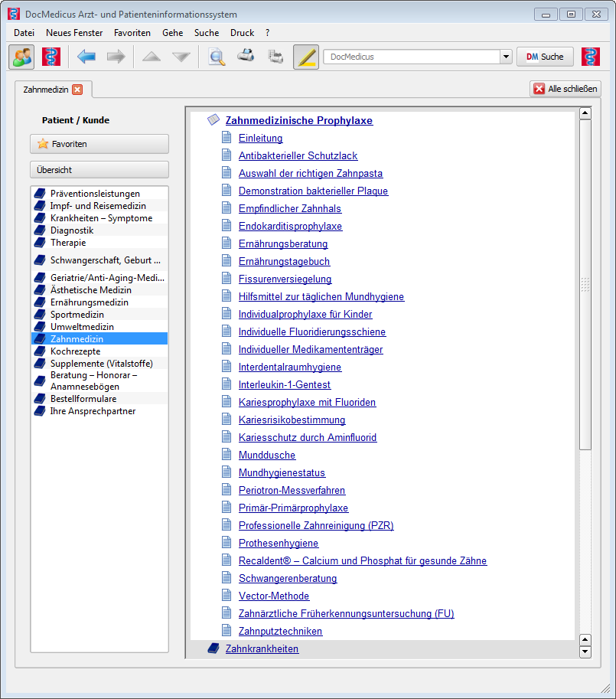This screenshot has width=616, height=699.
Task: Click the content scrollbar up arrow
Action: tap(585, 113)
